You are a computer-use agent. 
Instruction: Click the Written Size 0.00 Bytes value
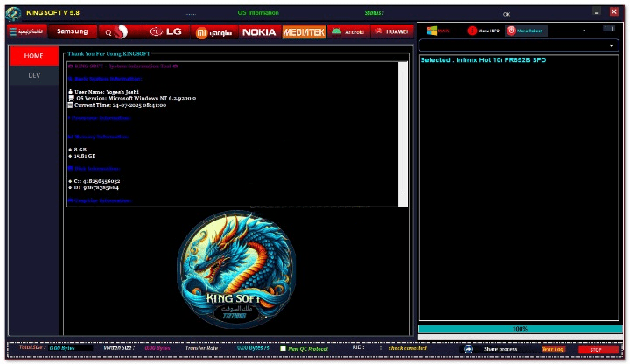pyautogui.click(x=157, y=348)
